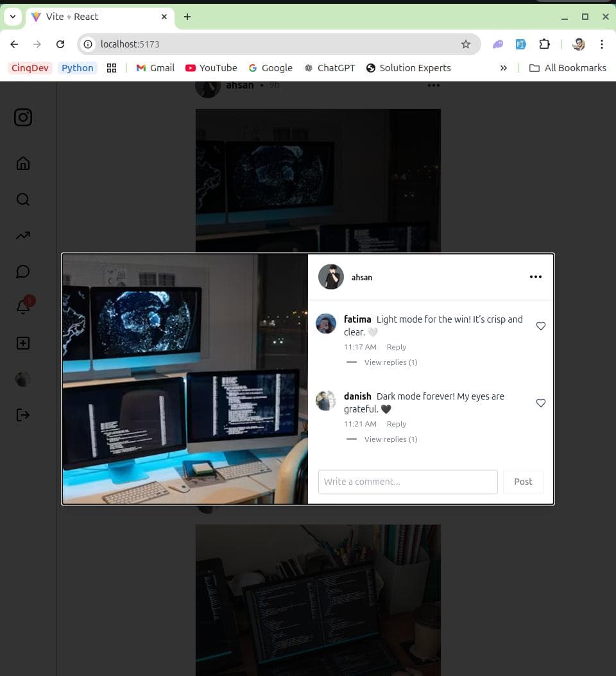Click the create post plus icon
The height and width of the screenshot is (676, 616).
[x=23, y=343]
